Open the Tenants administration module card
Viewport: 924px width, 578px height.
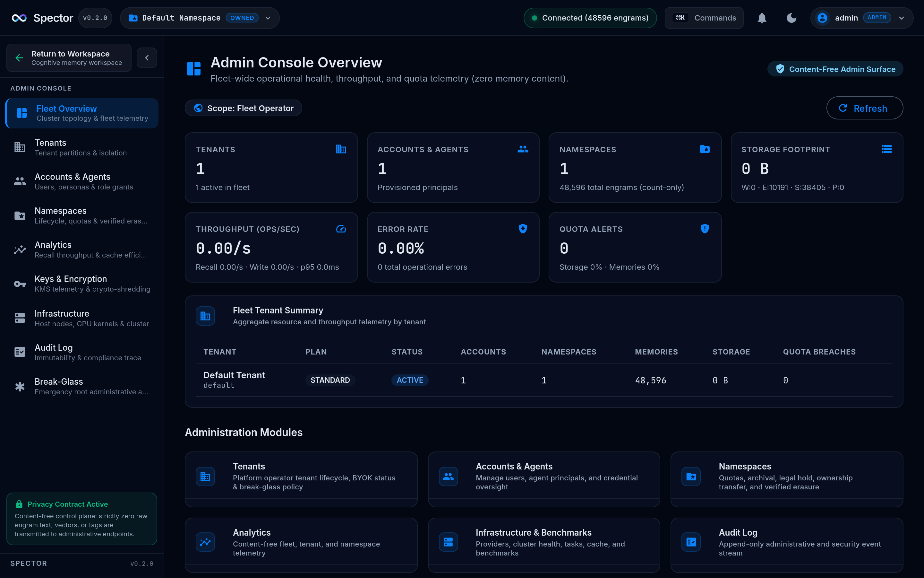click(x=301, y=479)
